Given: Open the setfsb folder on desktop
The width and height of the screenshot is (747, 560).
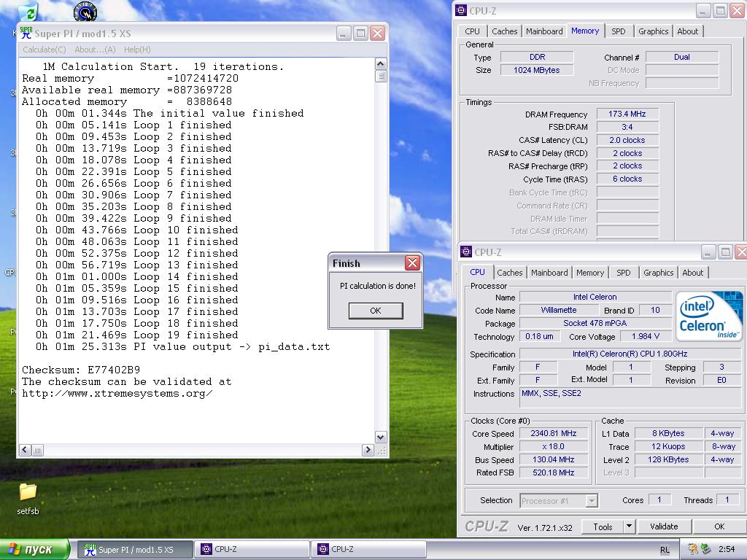Looking at the screenshot, I should (28, 499).
